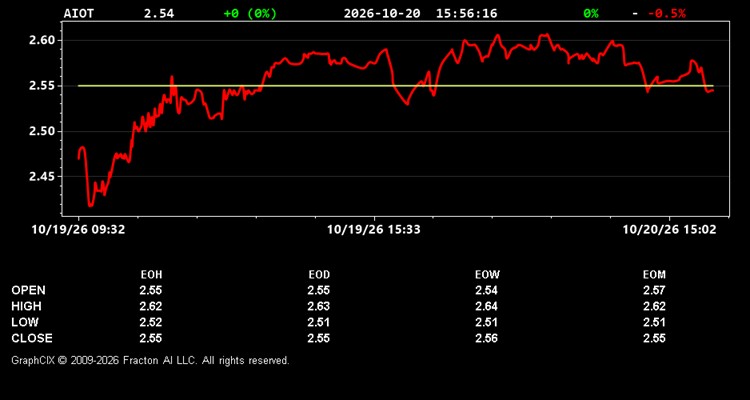The image size is (750, 400).
Task: Click the EOM column header
Action: (x=654, y=275)
